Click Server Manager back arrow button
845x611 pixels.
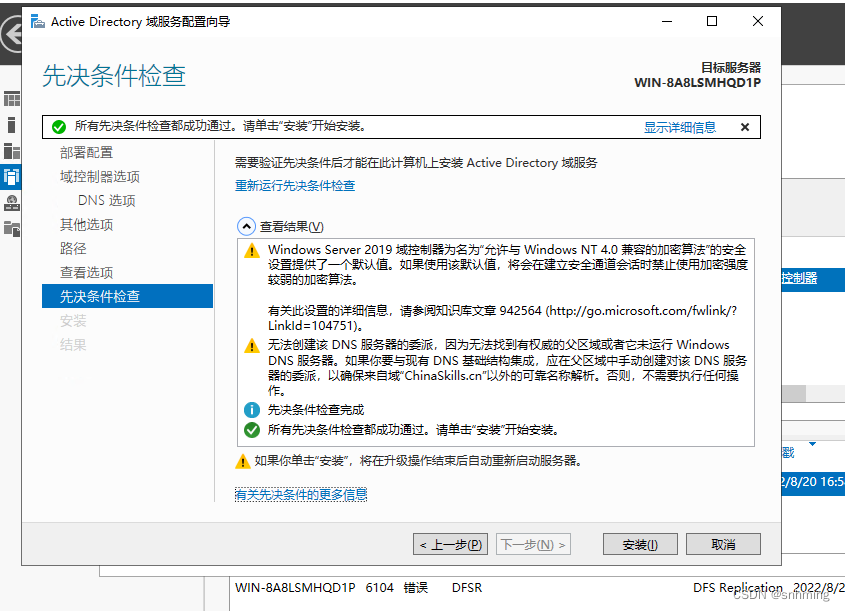tap(12, 35)
